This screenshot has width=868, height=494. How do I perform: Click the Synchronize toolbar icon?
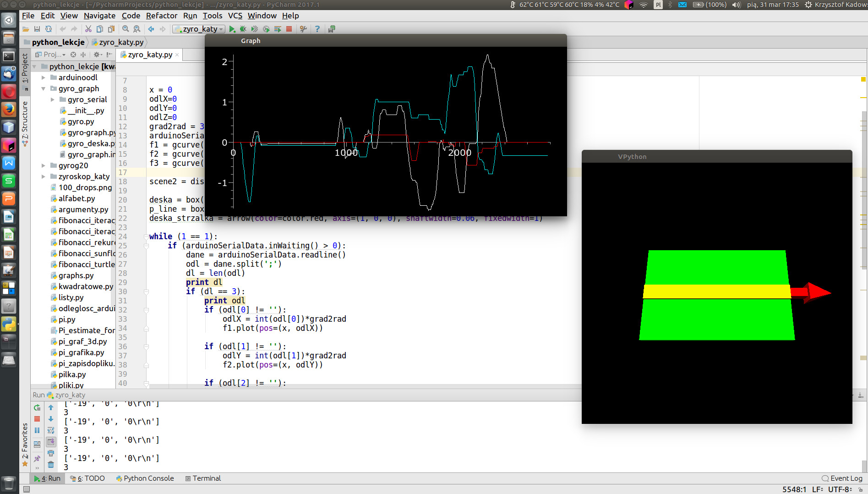[x=48, y=29]
